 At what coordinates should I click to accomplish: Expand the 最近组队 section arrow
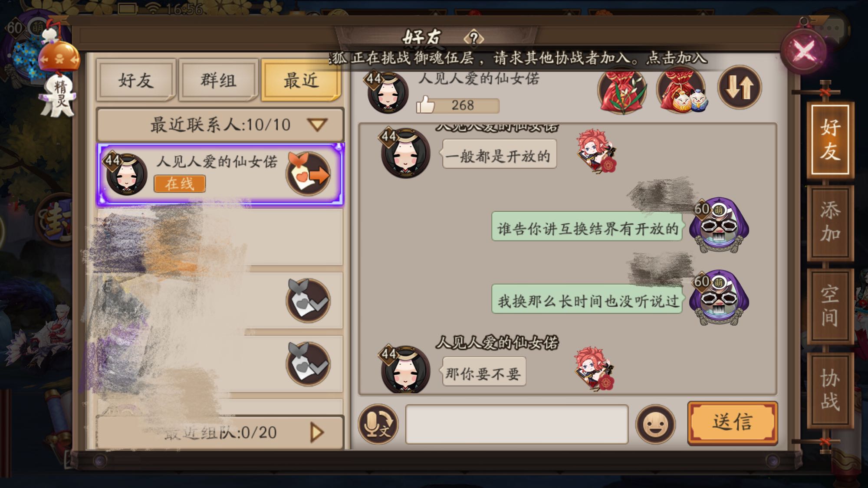pyautogui.click(x=317, y=432)
